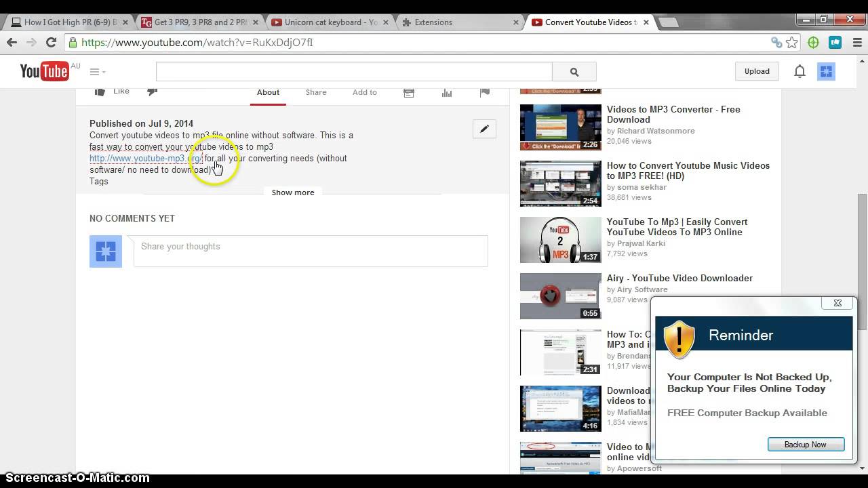Open the green extension icon in toolbar

coord(814,43)
